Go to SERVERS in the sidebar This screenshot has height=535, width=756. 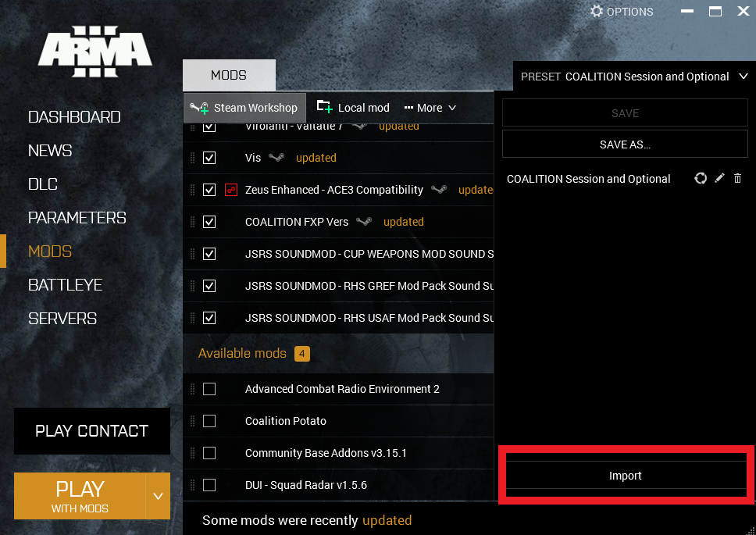(62, 319)
